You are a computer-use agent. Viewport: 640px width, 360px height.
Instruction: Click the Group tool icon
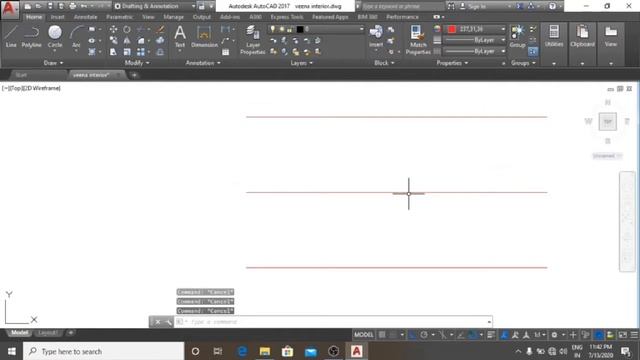pos(517,36)
